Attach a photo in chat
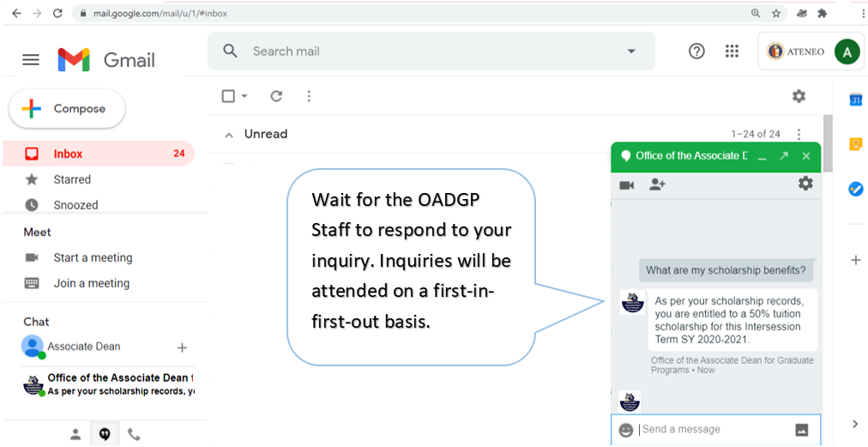Image resolution: width=868 pixels, height=447 pixels. click(x=802, y=429)
